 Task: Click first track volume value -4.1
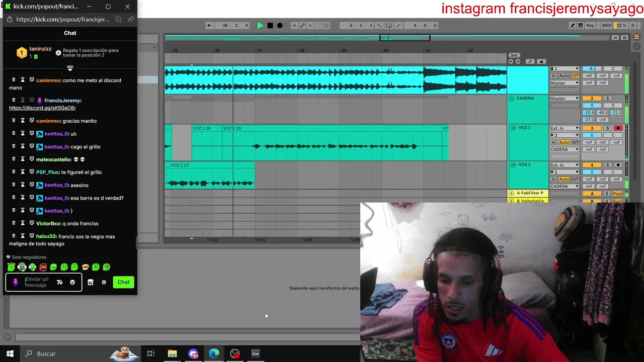pos(592,68)
